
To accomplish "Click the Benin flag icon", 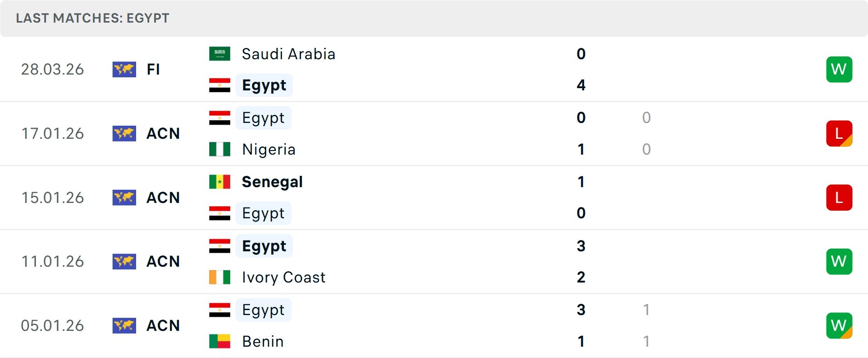I will click(x=220, y=341).
